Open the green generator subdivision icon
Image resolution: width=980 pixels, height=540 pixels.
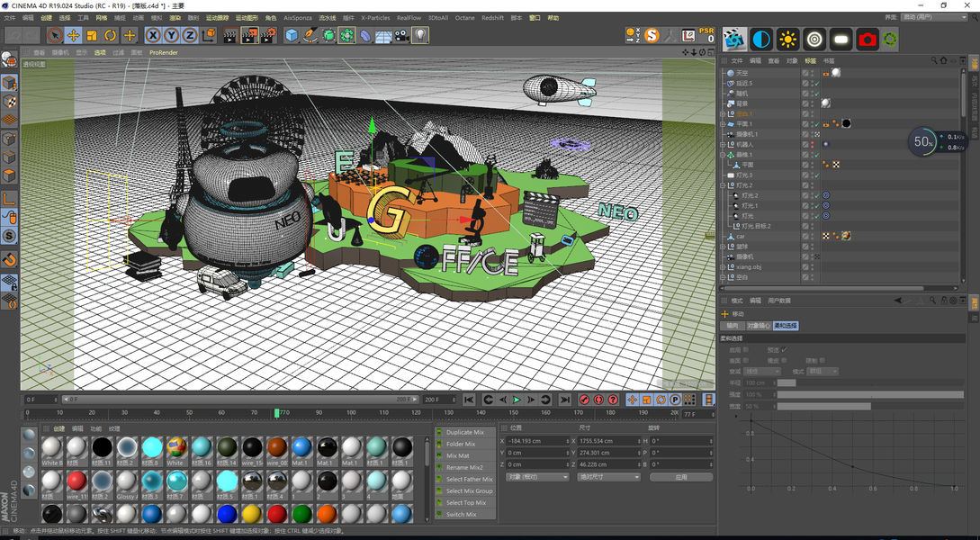click(x=328, y=35)
